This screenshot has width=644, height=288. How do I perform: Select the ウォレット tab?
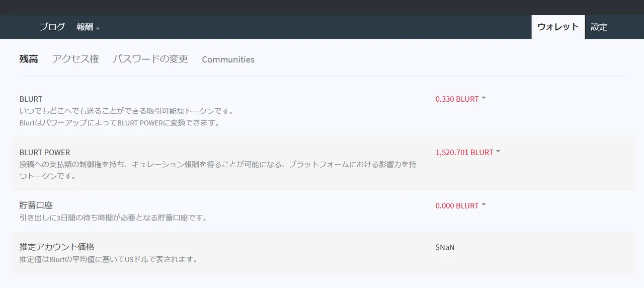point(558,27)
